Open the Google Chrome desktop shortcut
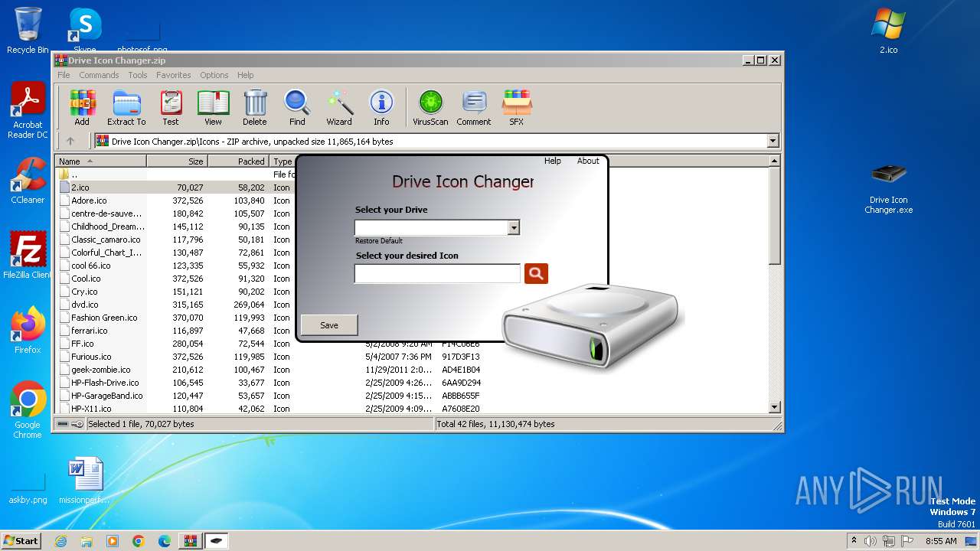Image resolution: width=980 pixels, height=551 pixels. click(x=28, y=410)
